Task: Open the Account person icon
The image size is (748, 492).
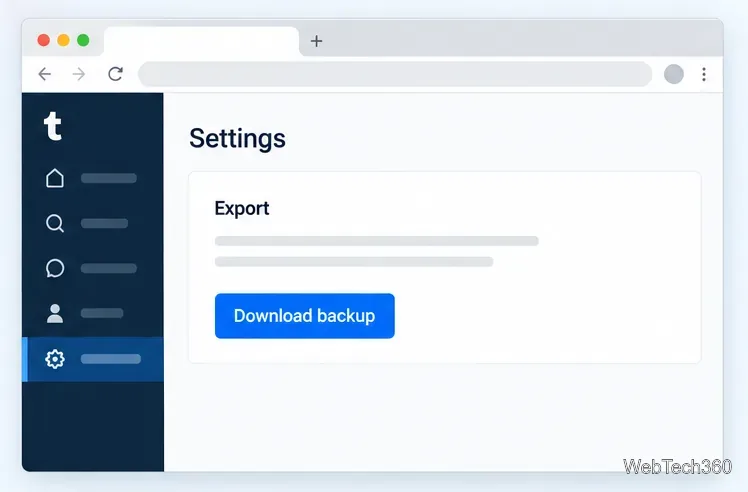Action: click(55, 314)
